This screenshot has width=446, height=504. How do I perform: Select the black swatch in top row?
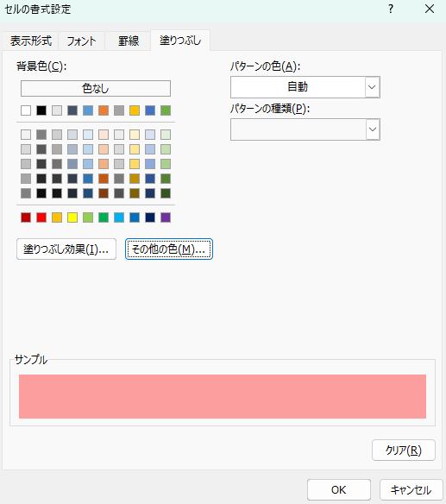point(41,110)
